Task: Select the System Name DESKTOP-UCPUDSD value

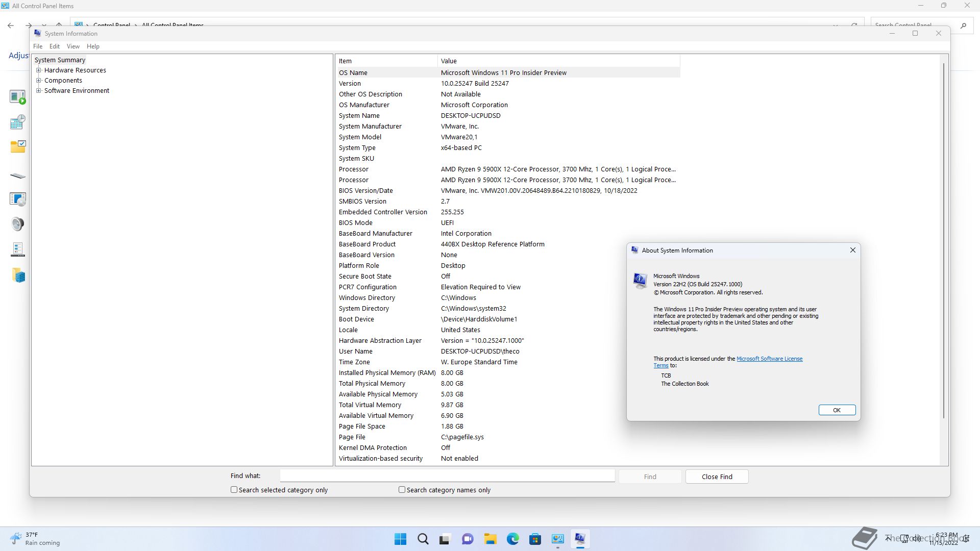Action: [471, 115]
